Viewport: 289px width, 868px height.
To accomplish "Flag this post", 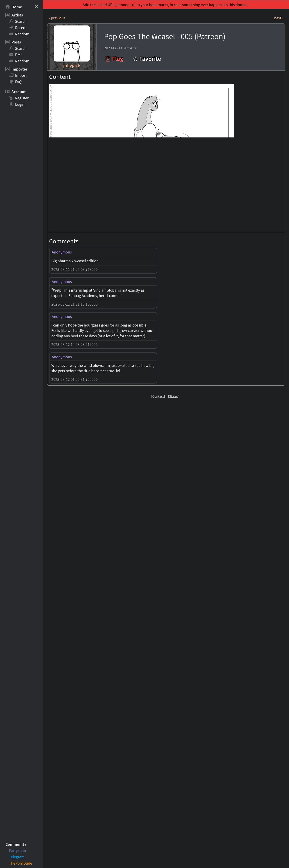I will 114,59.
